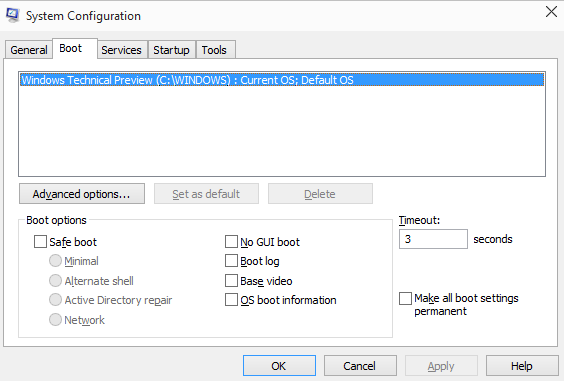Click the Cancel button
Image resolution: width=564 pixels, height=381 pixels.
click(x=360, y=366)
